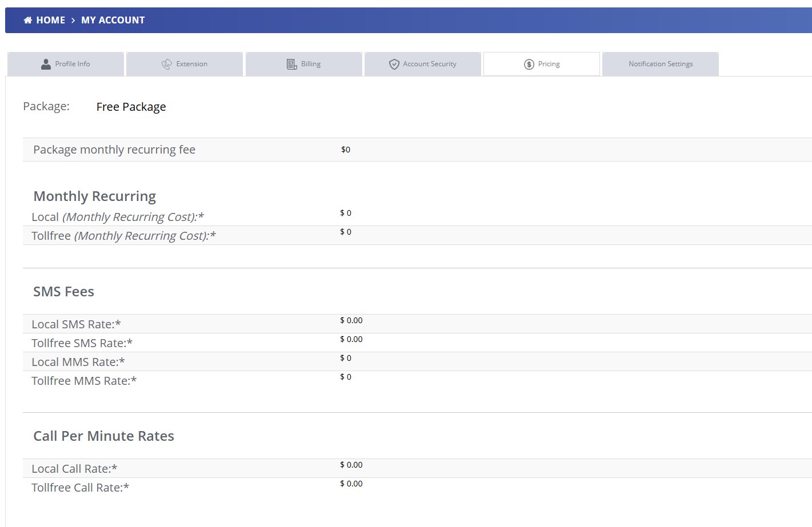Switch to the Billing tab
Image resolution: width=812 pixels, height=527 pixels.
coord(303,63)
